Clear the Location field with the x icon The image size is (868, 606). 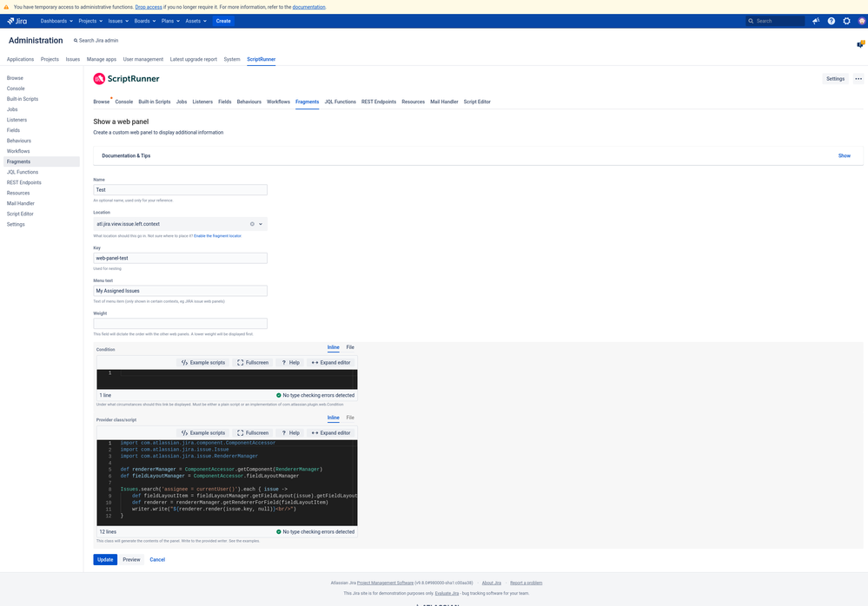point(252,223)
